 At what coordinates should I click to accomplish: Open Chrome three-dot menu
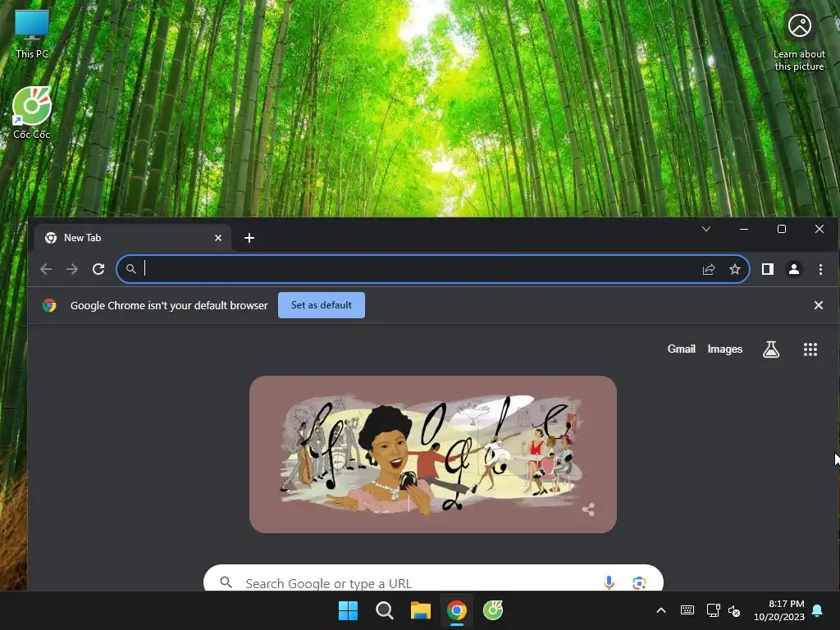820,269
